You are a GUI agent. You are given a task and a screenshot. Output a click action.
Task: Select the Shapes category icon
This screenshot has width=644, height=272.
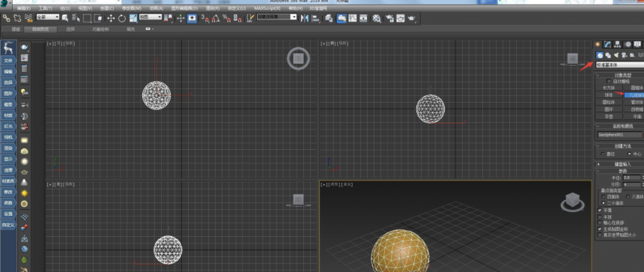[x=608, y=55]
